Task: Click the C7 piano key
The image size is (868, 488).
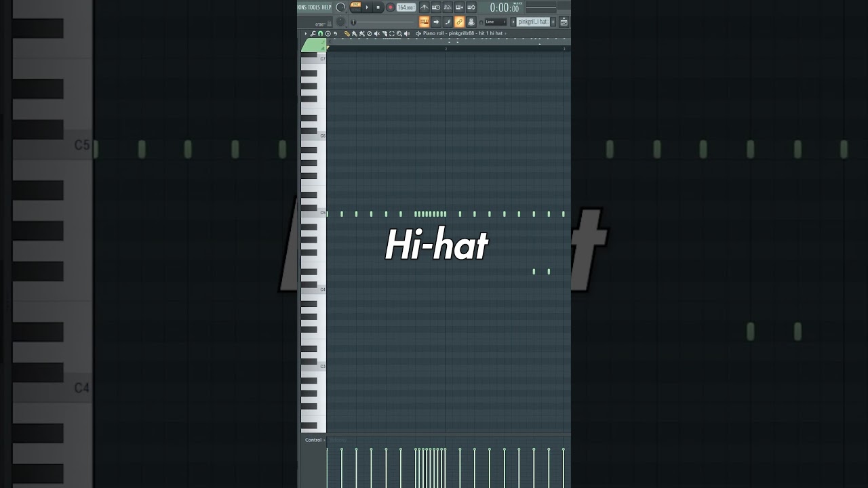Action: (x=314, y=59)
